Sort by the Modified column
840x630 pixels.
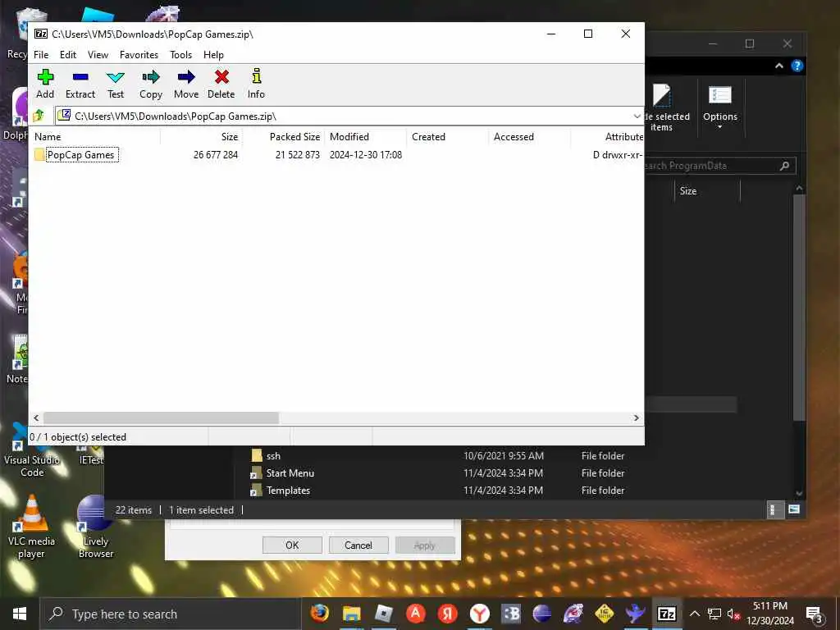(365, 137)
